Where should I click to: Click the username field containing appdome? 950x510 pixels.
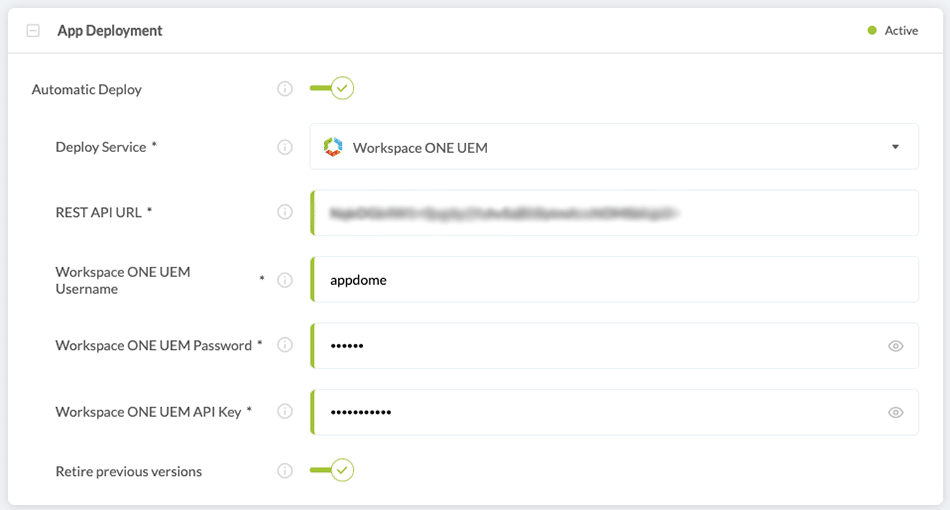(614, 280)
